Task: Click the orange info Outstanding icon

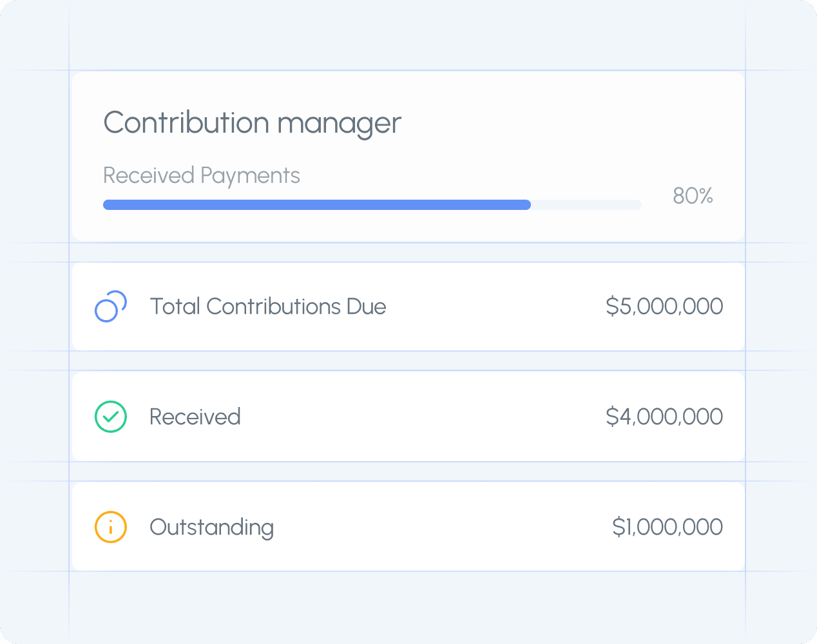Action: click(x=111, y=527)
